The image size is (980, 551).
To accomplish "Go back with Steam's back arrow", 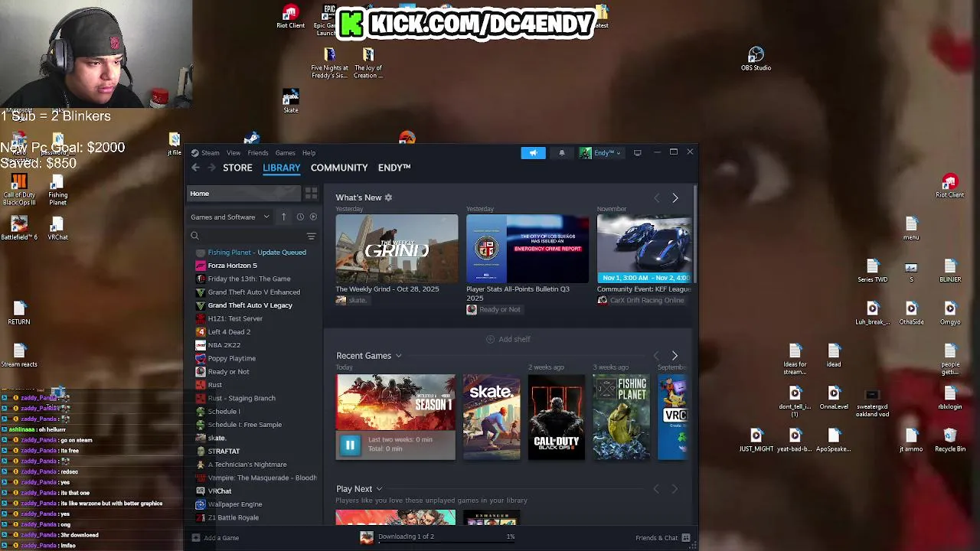I will point(195,168).
